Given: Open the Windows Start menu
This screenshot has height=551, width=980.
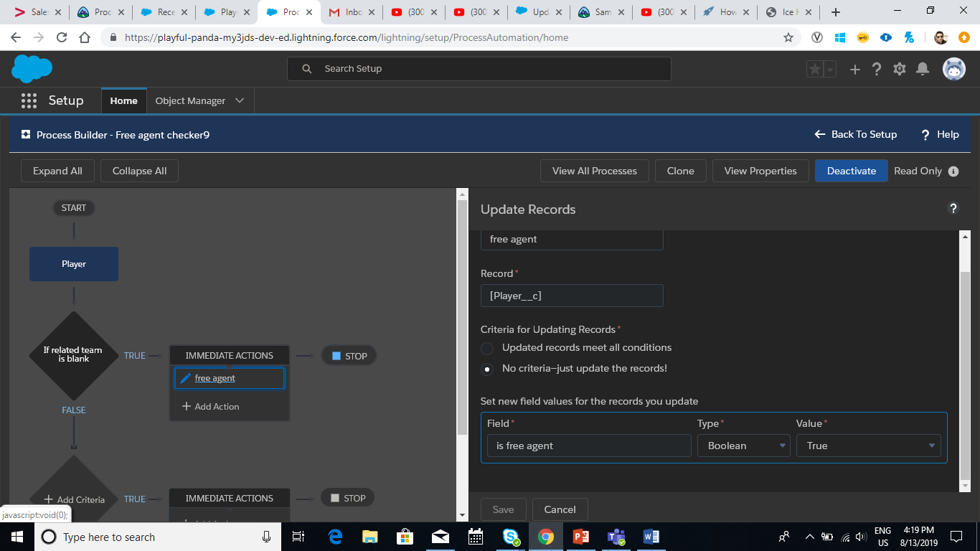Looking at the screenshot, I should pos(17,537).
